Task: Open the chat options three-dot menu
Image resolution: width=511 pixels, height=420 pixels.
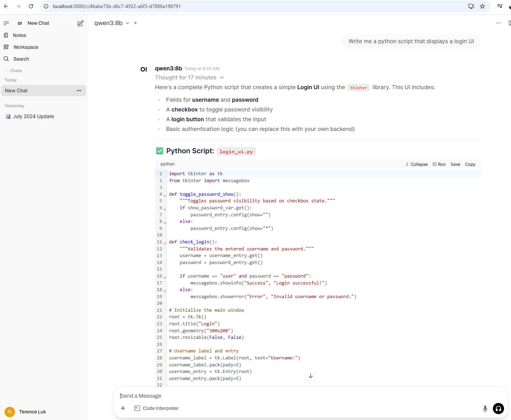Action: click(x=498, y=23)
